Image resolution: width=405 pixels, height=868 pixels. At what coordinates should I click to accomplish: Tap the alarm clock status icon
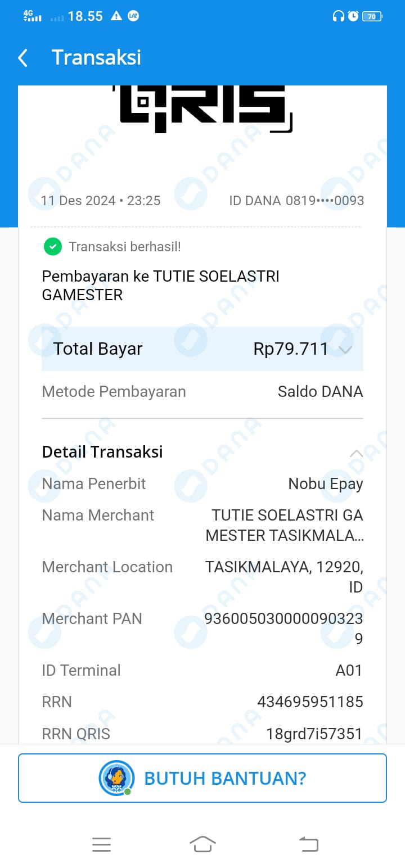coord(353,16)
